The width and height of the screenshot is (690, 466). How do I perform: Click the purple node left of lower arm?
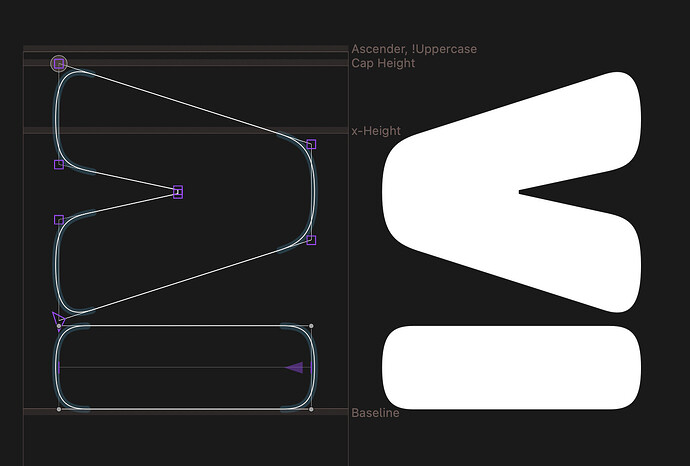pos(59,219)
